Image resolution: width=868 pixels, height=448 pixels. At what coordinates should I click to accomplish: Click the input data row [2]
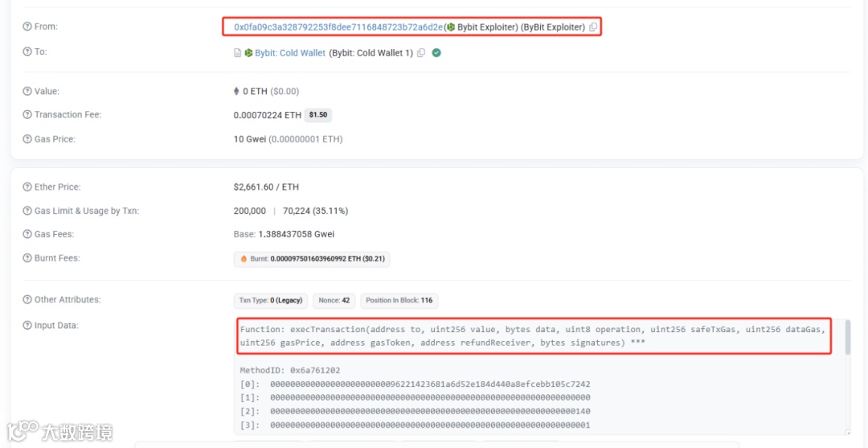[x=416, y=412]
